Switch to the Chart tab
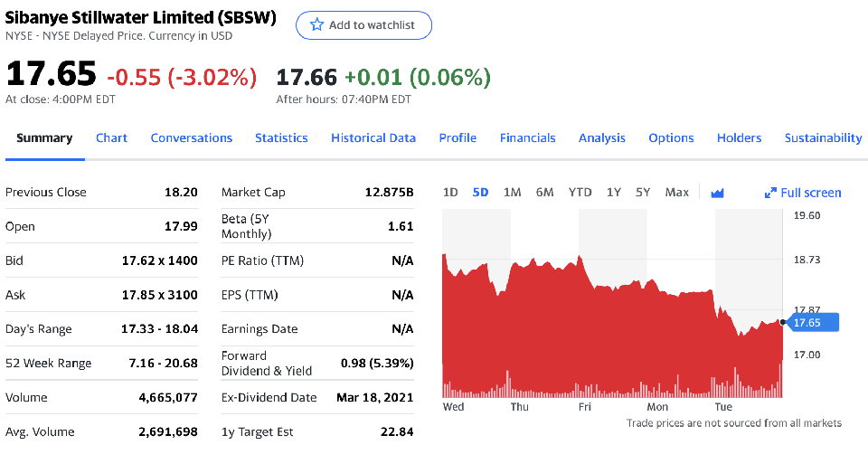The image size is (868, 464). click(111, 137)
